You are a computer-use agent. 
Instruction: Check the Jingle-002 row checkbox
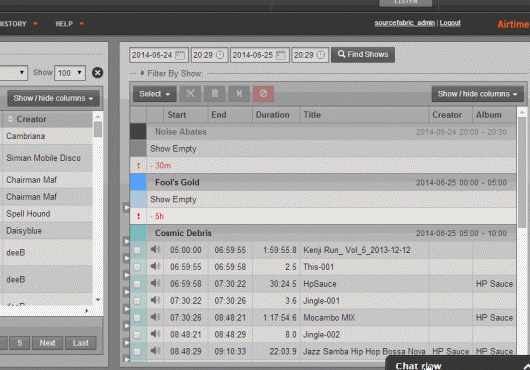coord(137,335)
